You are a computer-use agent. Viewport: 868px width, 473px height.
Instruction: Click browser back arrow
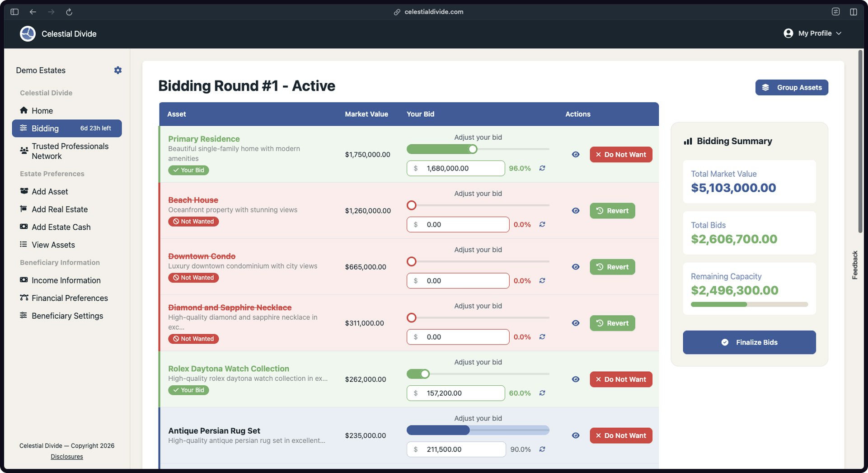coord(33,12)
